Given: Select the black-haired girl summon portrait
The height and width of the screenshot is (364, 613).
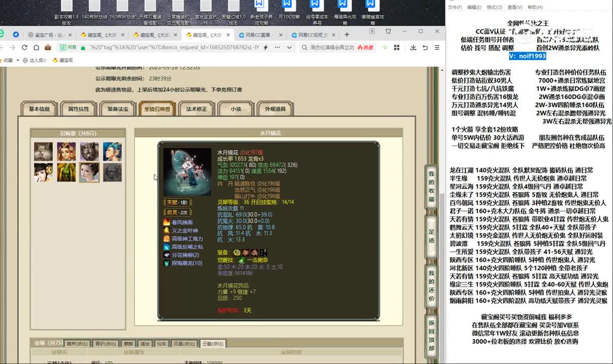Looking at the screenshot, I should [43, 172].
